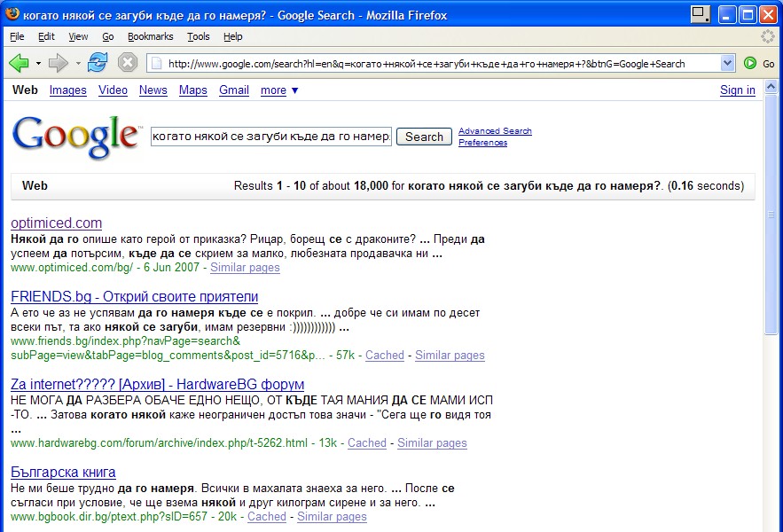Click inside the Google search query field

click(271, 137)
